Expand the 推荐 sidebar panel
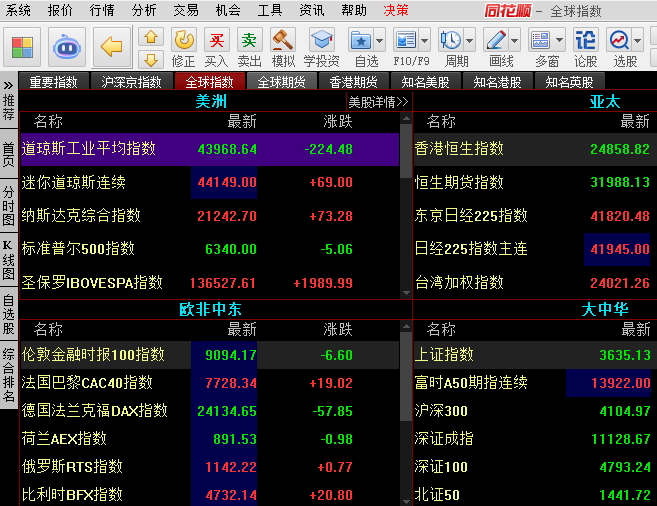This screenshot has width=657, height=506. pyautogui.click(x=8, y=101)
